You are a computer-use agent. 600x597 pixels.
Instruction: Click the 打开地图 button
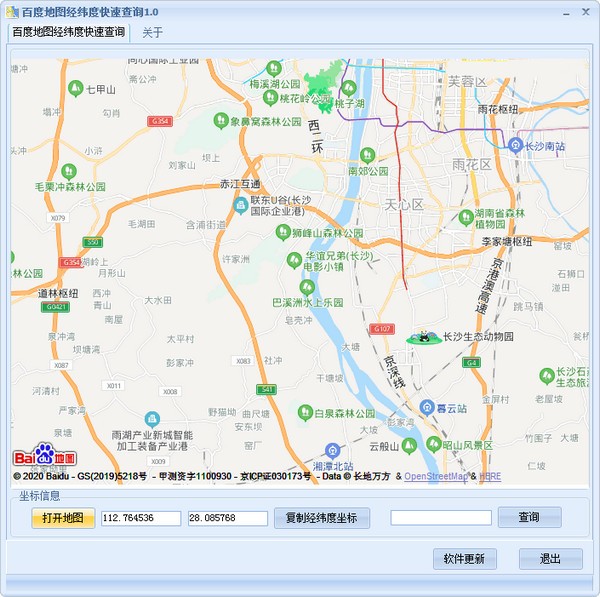[63, 518]
